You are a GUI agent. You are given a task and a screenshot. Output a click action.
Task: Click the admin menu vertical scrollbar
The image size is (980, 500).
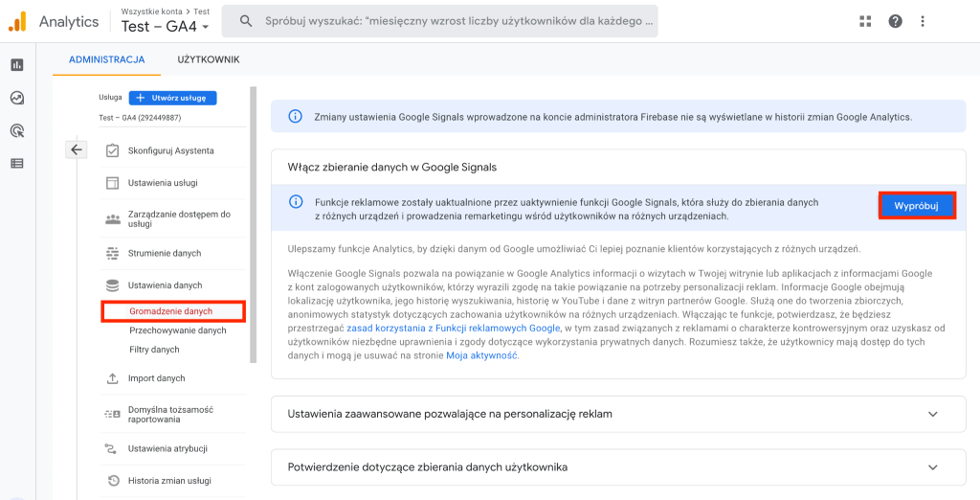tap(253, 225)
